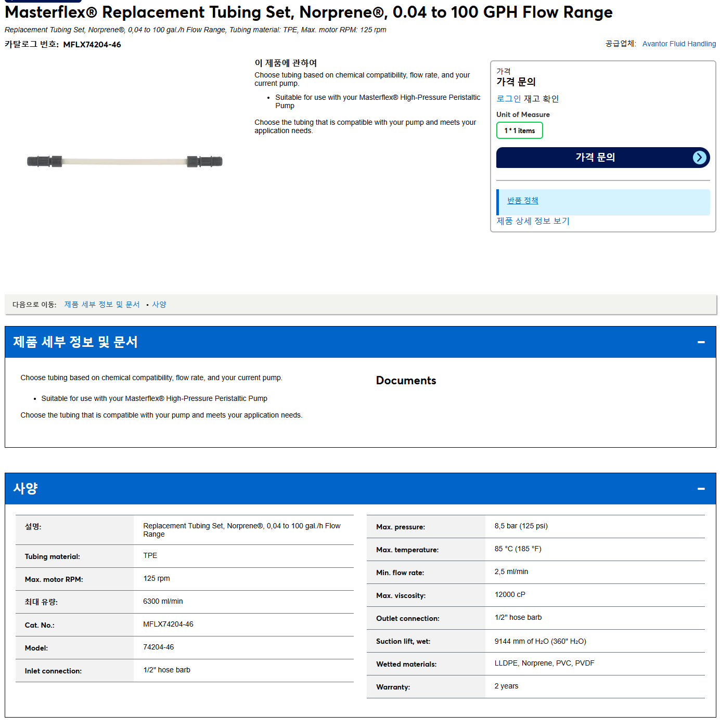Click the Model value 74204-46
Viewport: 720px width, 728px height.
point(159,647)
